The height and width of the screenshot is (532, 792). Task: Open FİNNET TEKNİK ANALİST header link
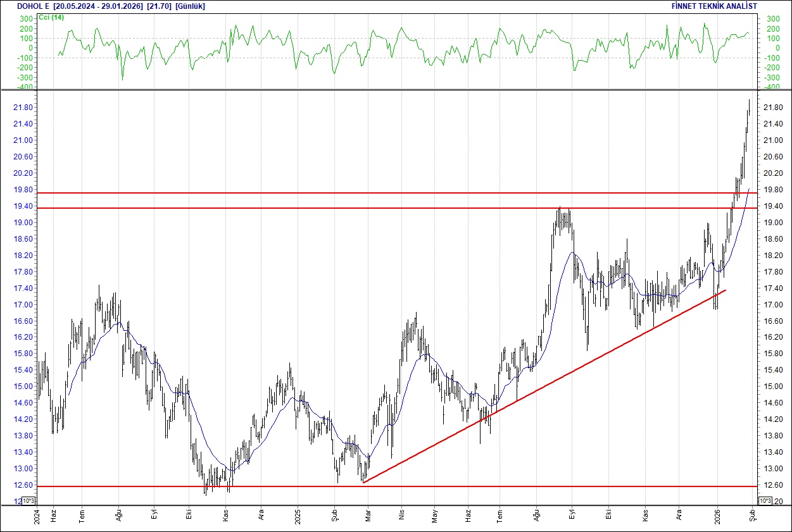coord(716,6)
